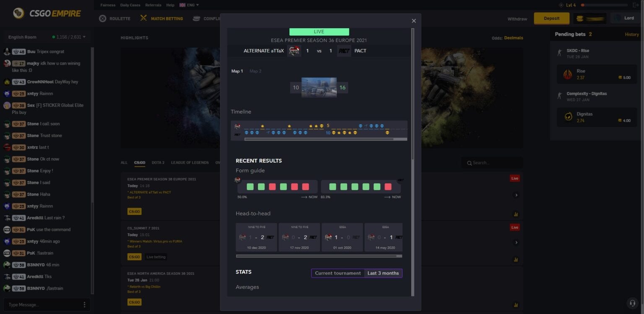Image resolution: width=644 pixels, height=314 pixels.
Task: Click the match Search field
Action: 492,163
